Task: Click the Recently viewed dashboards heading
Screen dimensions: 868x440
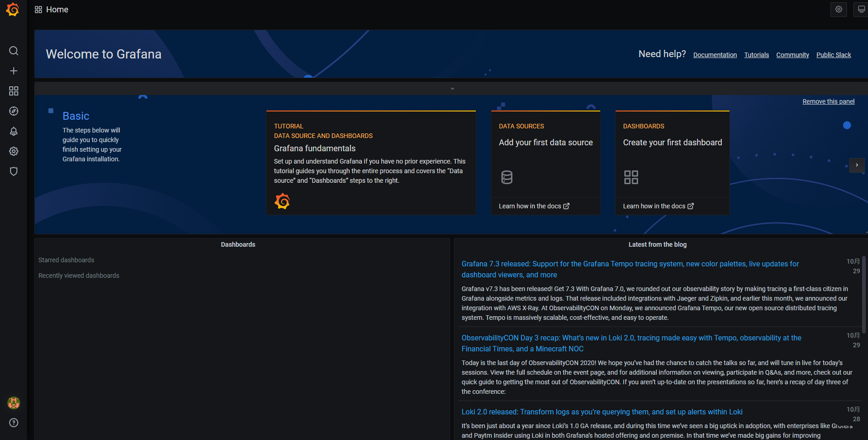Action: [x=79, y=276]
